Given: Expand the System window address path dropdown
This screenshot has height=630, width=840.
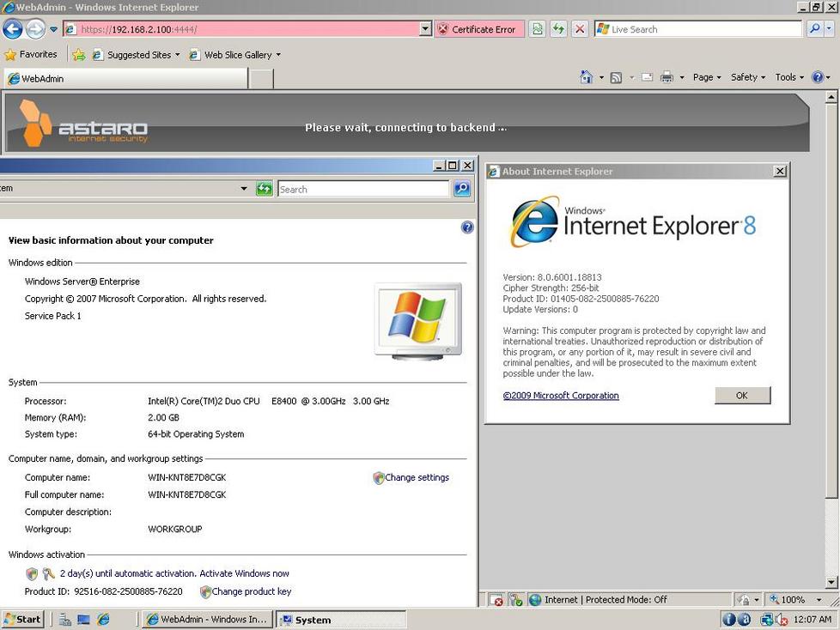Looking at the screenshot, I should pyautogui.click(x=244, y=189).
